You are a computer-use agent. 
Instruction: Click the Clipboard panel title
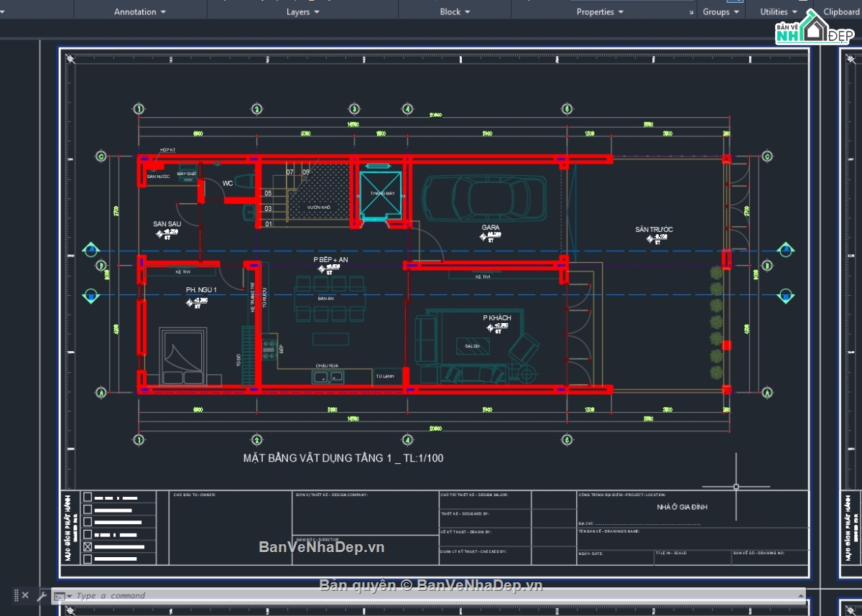(840, 12)
